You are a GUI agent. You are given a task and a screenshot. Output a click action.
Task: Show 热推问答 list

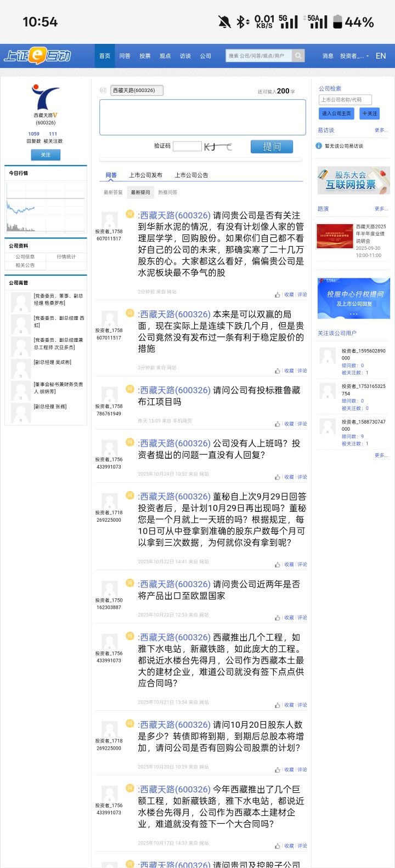(x=168, y=192)
